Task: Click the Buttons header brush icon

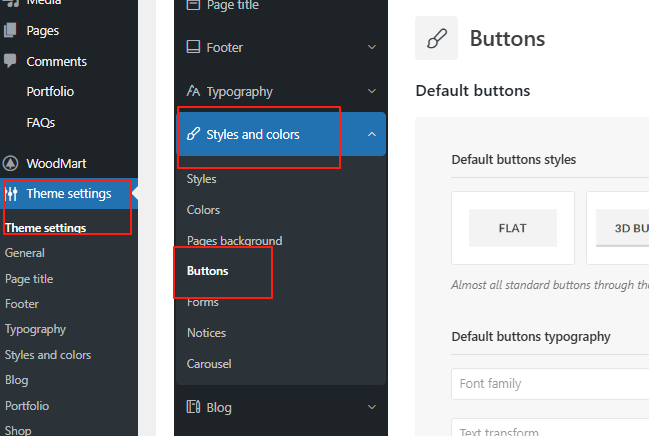Action: click(436, 39)
